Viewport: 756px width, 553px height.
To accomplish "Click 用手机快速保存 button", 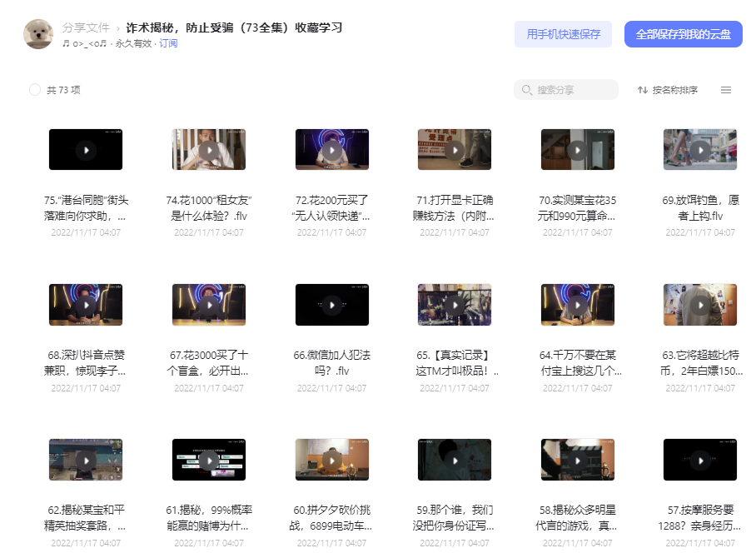I will [x=563, y=34].
